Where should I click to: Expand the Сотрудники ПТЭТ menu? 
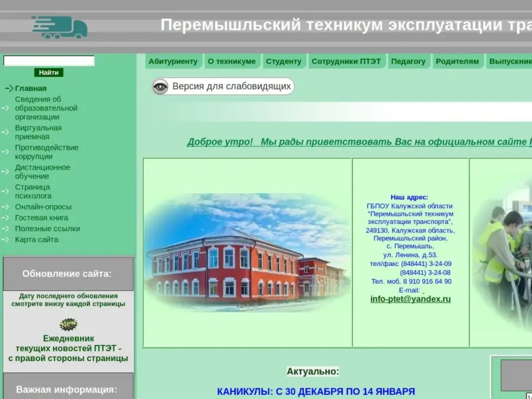coord(346,61)
